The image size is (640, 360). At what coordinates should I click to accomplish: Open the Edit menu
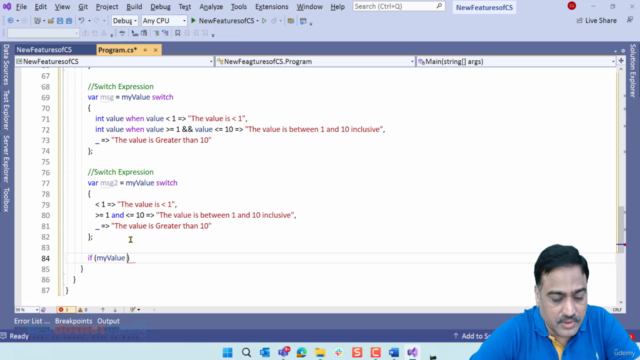(40, 7)
